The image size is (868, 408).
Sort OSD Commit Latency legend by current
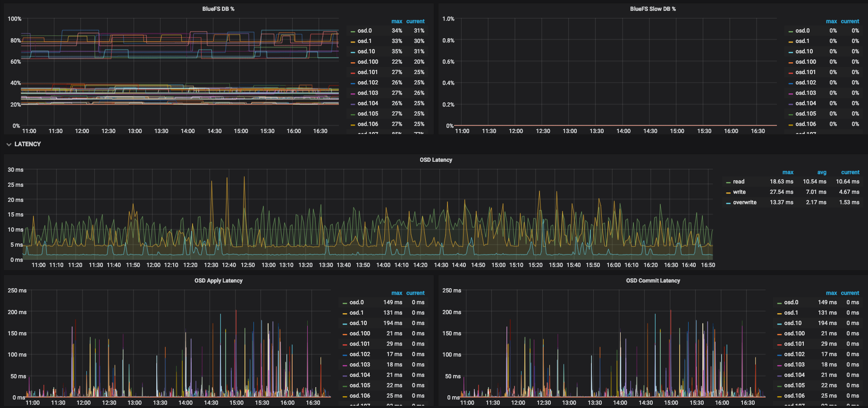[x=850, y=293]
